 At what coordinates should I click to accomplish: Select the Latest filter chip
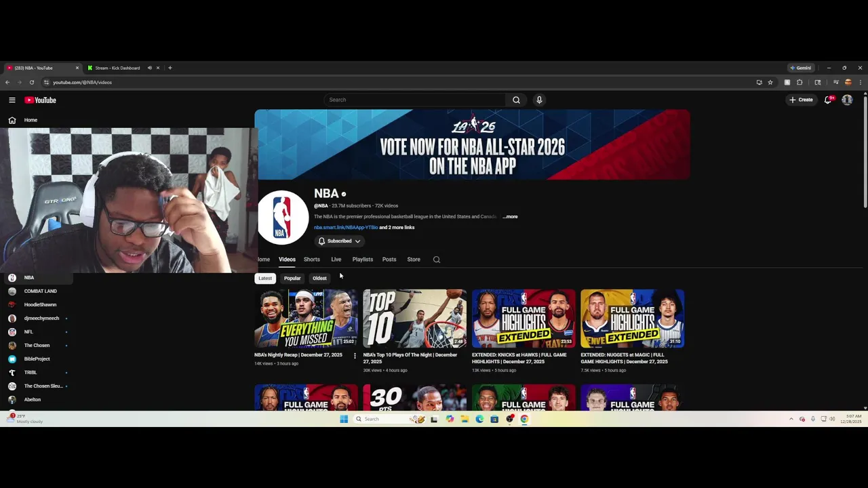click(265, 278)
